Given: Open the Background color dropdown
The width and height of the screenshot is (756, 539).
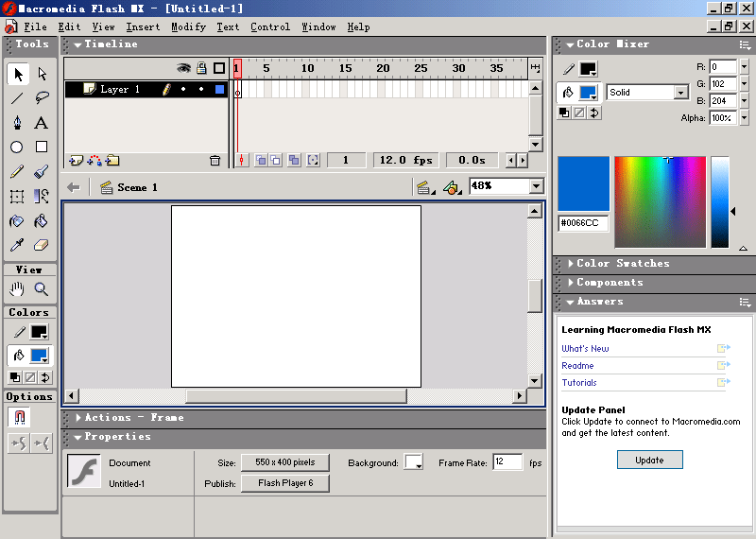Looking at the screenshot, I should (x=413, y=462).
